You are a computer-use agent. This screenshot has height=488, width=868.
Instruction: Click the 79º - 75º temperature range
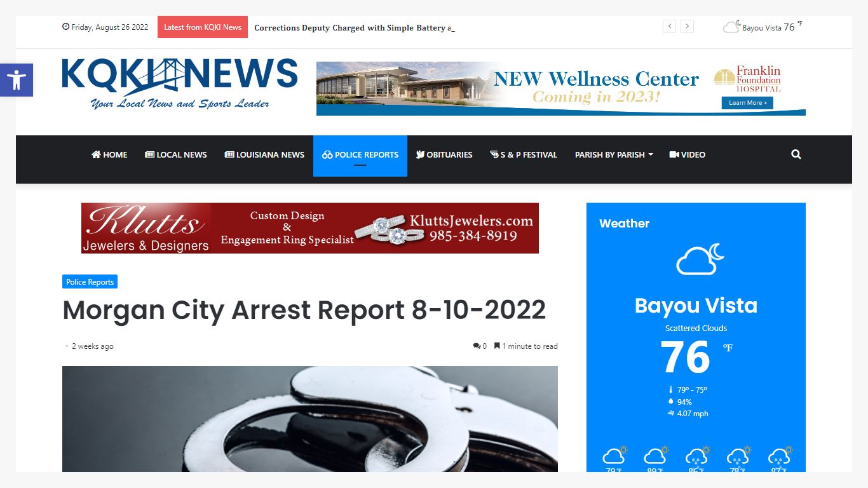point(692,390)
